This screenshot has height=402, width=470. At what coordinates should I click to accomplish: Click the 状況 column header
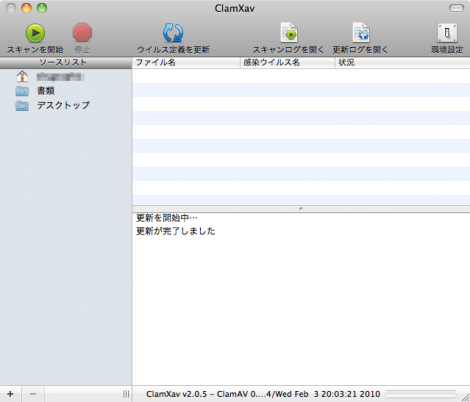click(402, 63)
